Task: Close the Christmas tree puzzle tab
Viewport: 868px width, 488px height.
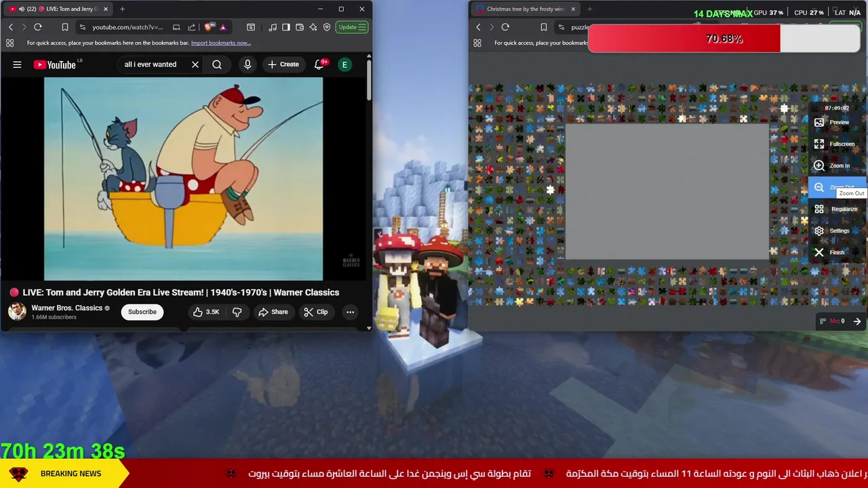Action: coord(573,9)
